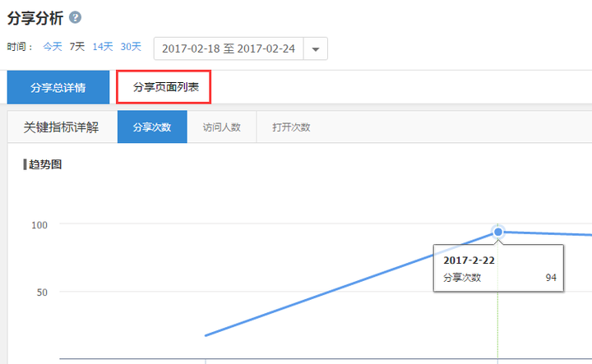Select the 访问人数 metric tab
The height and width of the screenshot is (364, 592).
[x=222, y=127]
